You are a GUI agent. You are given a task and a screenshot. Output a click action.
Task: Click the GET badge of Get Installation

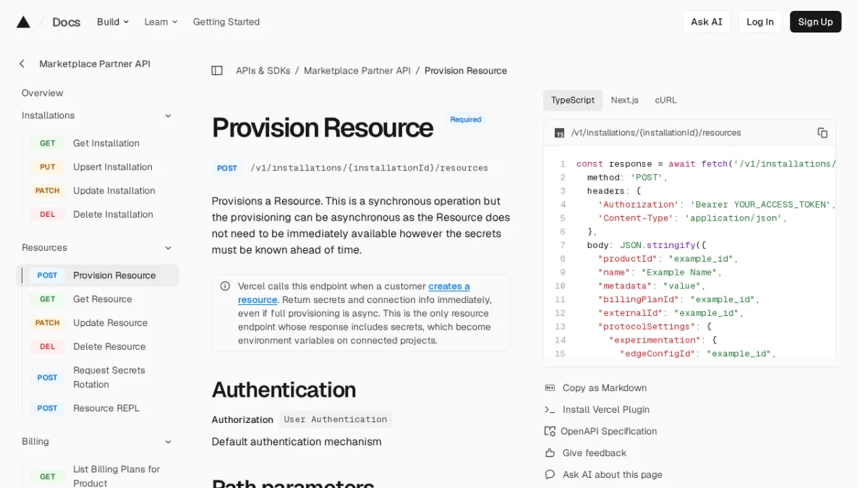[48, 143]
